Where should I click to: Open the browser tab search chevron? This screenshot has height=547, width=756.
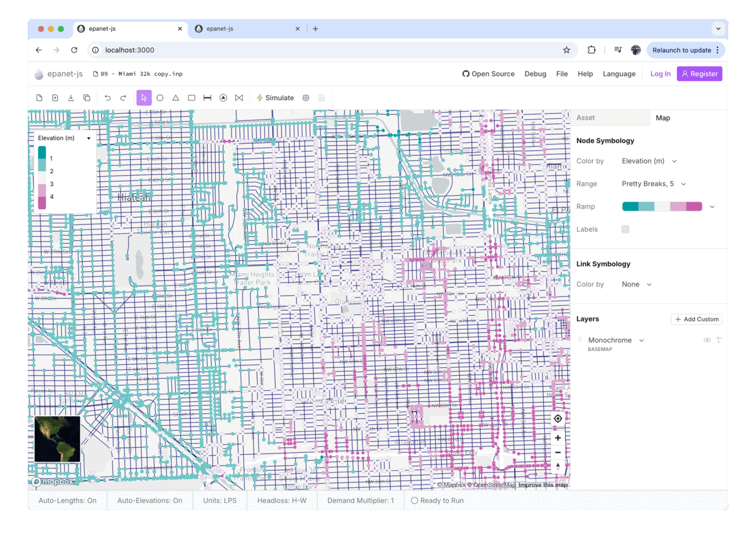pyautogui.click(x=718, y=29)
